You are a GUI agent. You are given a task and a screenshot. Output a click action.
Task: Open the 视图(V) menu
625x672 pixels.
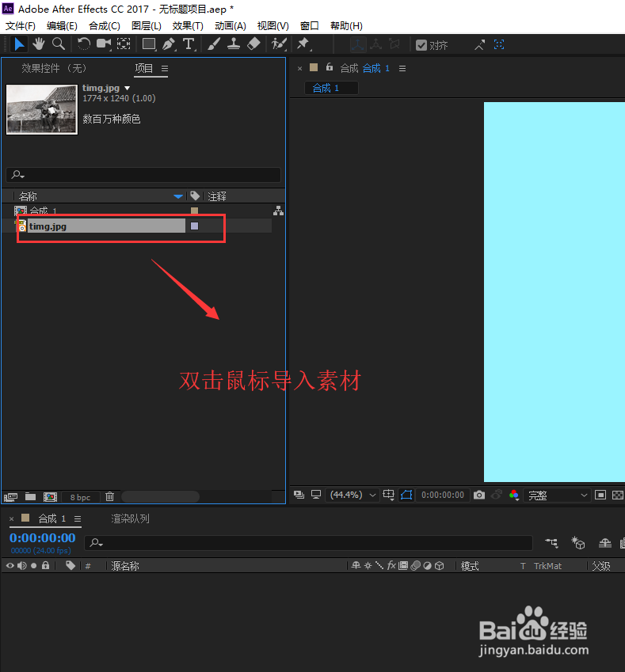tap(272, 26)
